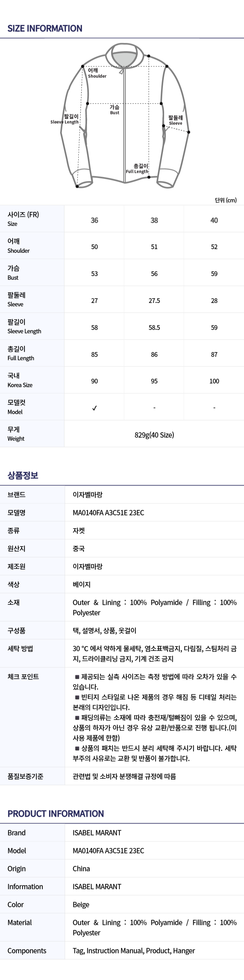
Task: Select the size 40 column header
Action: click(214, 220)
